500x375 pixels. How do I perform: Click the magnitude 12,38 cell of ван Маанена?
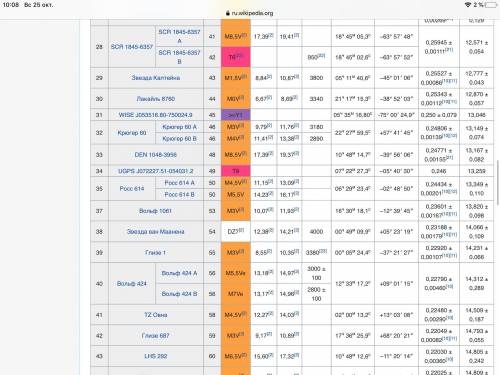point(263,231)
